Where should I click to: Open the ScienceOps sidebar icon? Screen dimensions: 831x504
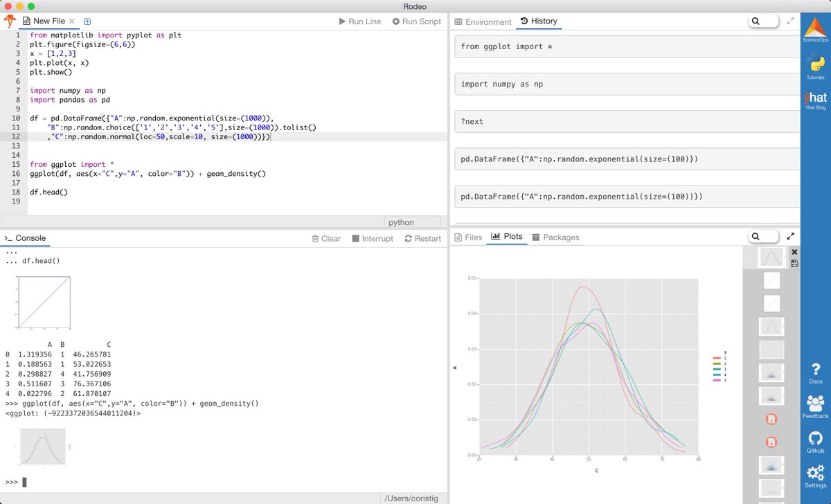[x=814, y=29]
